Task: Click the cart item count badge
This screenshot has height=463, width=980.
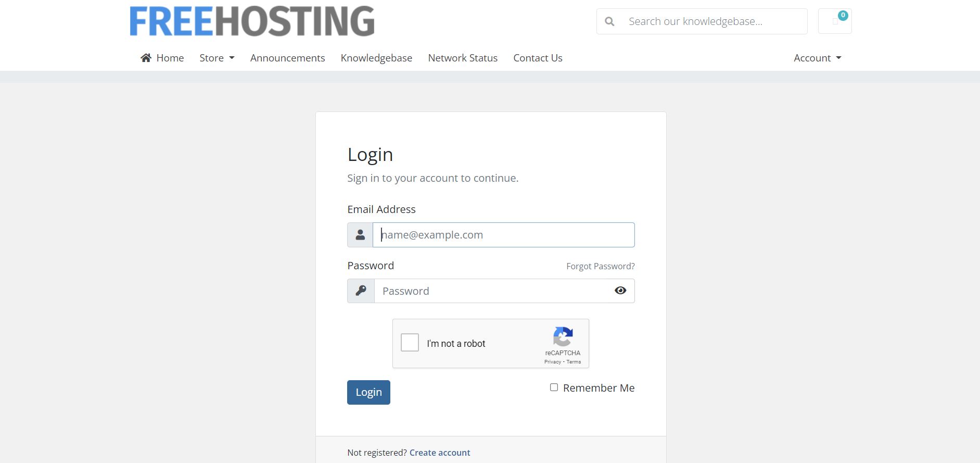Action: click(843, 15)
